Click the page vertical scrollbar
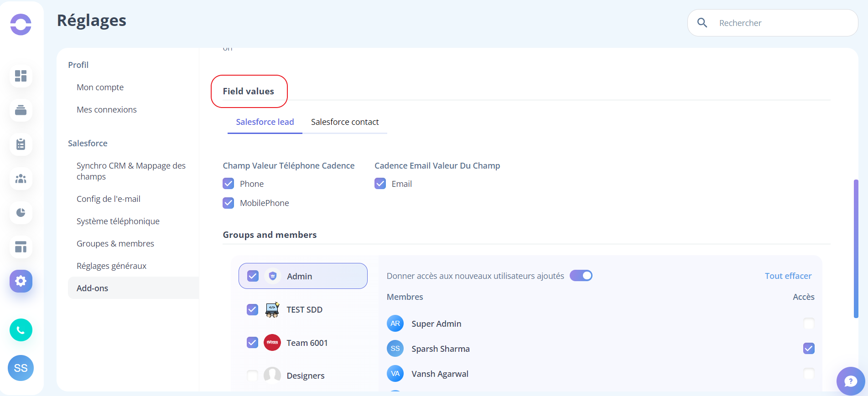The image size is (868, 396). [856, 249]
